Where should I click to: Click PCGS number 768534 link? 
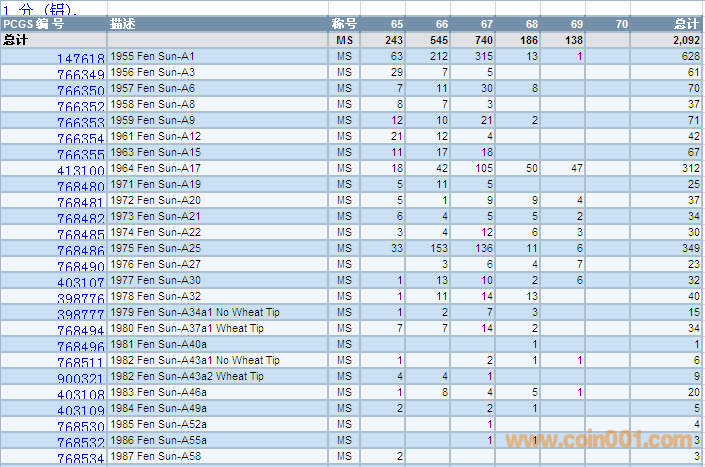(x=81, y=459)
